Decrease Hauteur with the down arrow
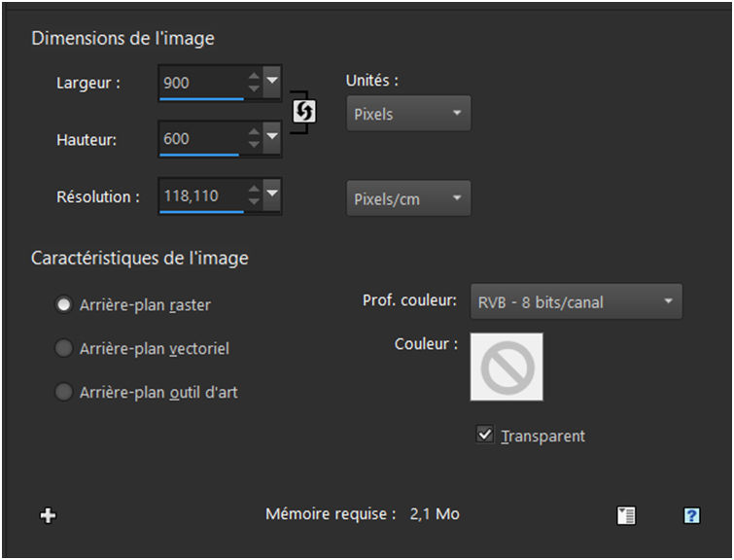734x560 pixels. tap(255, 145)
